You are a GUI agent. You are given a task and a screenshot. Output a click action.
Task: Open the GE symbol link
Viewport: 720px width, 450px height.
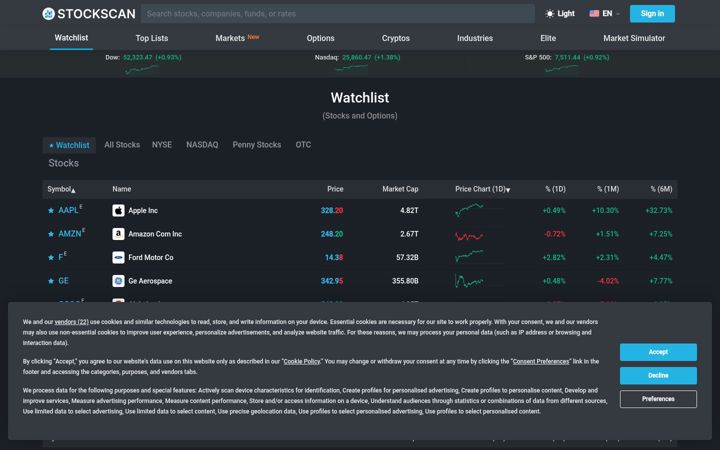(x=63, y=281)
